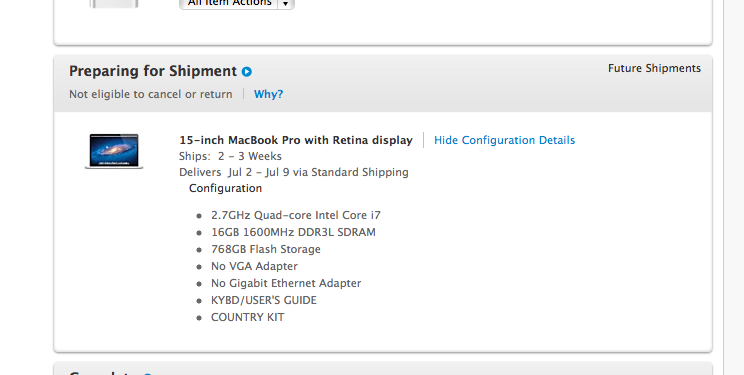This screenshot has width=744, height=375.
Task: Hide Configuration Details for MacBook Pro
Action: tap(504, 140)
